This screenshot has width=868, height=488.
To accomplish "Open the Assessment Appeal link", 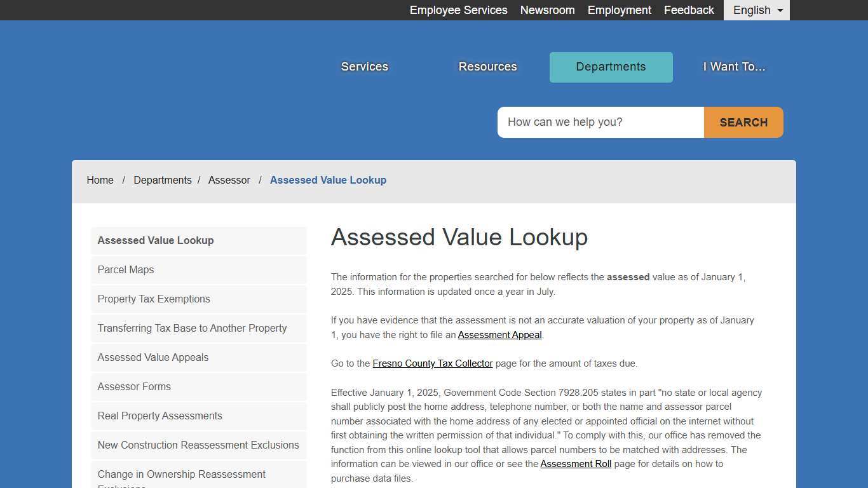I will (499, 335).
